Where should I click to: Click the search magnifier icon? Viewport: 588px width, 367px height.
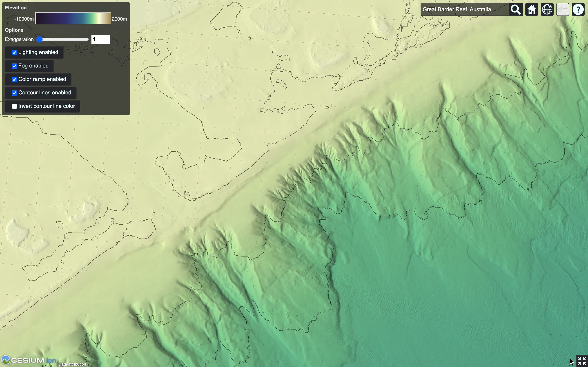coord(516,9)
